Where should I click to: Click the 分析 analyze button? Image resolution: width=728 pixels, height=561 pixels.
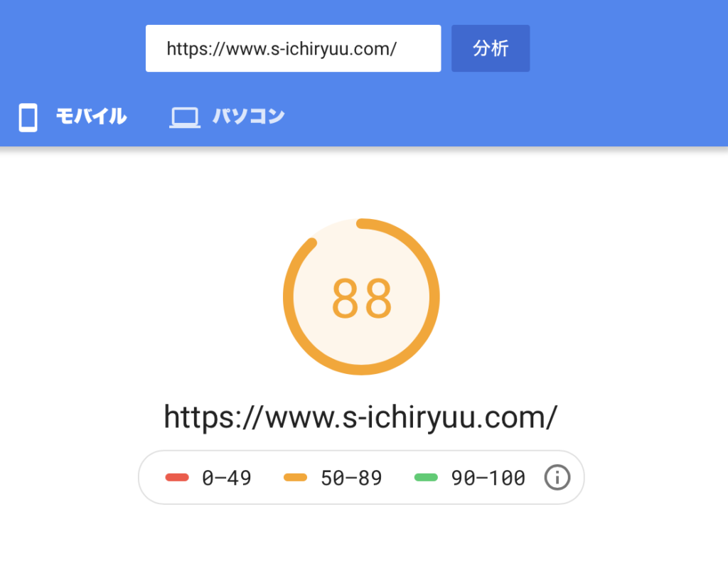(x=491, y=48)
